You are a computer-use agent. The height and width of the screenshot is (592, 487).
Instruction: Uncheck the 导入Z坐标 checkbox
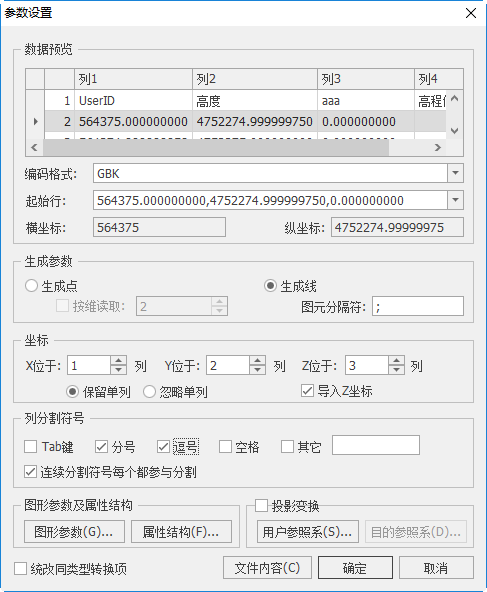click(307, 391)
